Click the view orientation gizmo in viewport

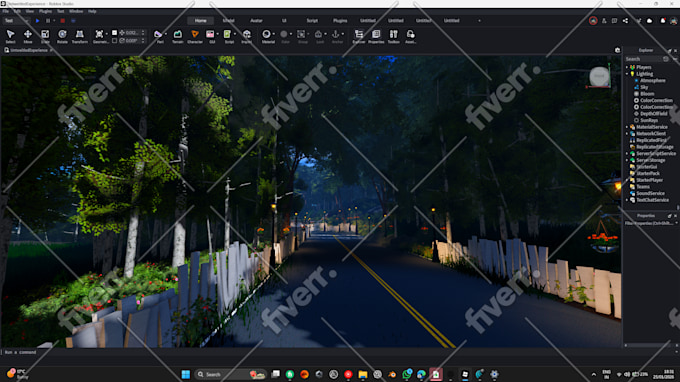tap(599, 76)
